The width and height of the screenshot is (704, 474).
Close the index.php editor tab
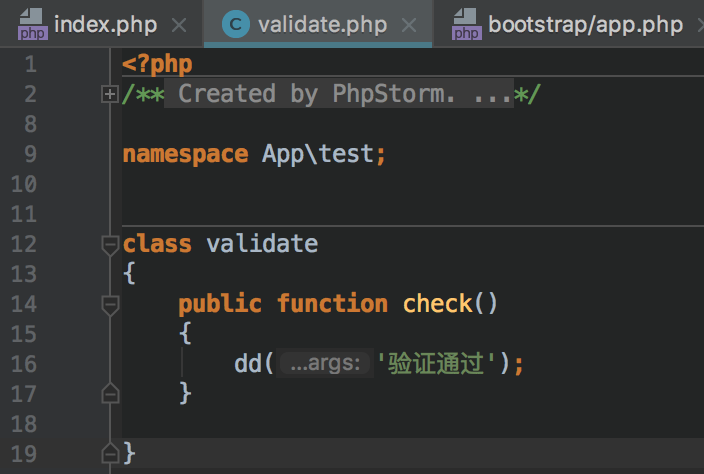pos(179,25)
